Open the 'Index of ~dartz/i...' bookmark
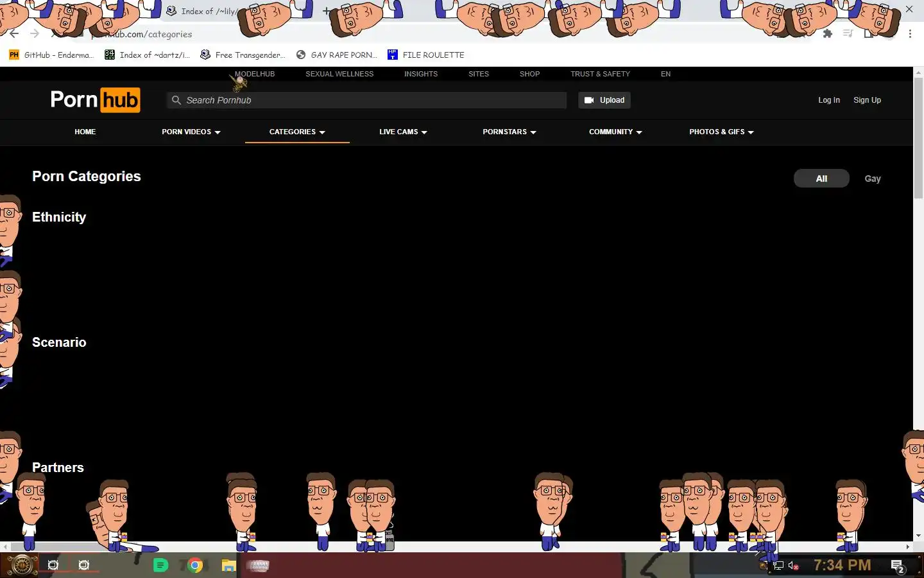Viewport: 924px width, 578px height. (148, 55)
